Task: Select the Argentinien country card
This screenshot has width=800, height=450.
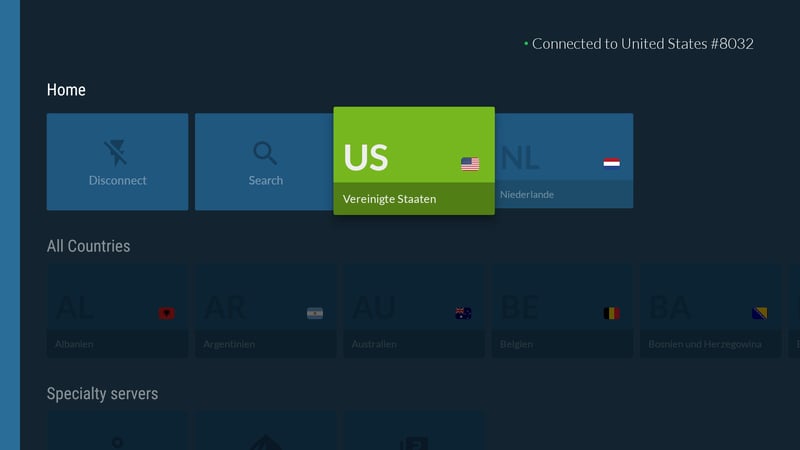Action: pyautogui.click(x=266, y=310)
